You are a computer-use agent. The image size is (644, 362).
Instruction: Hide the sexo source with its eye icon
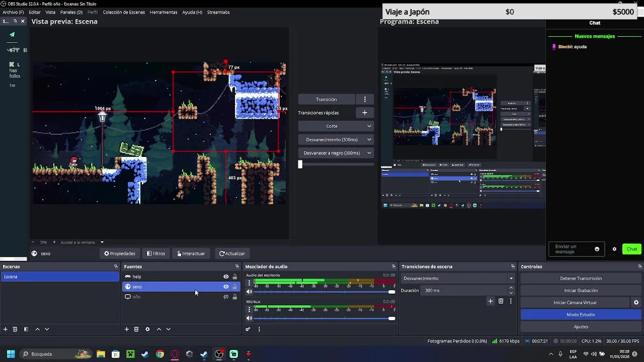pyautogui.click(x=226, y=287)
